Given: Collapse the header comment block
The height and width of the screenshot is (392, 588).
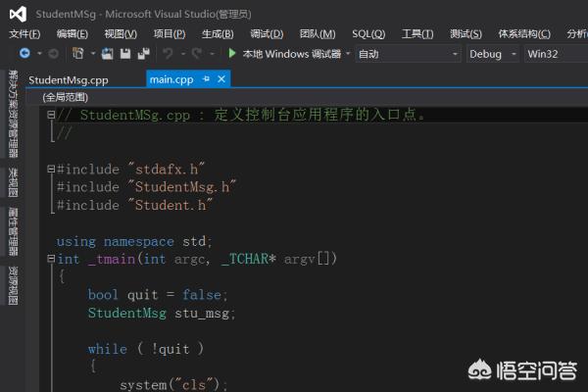Looking at the screenshot, I should (x=51, y=115).
